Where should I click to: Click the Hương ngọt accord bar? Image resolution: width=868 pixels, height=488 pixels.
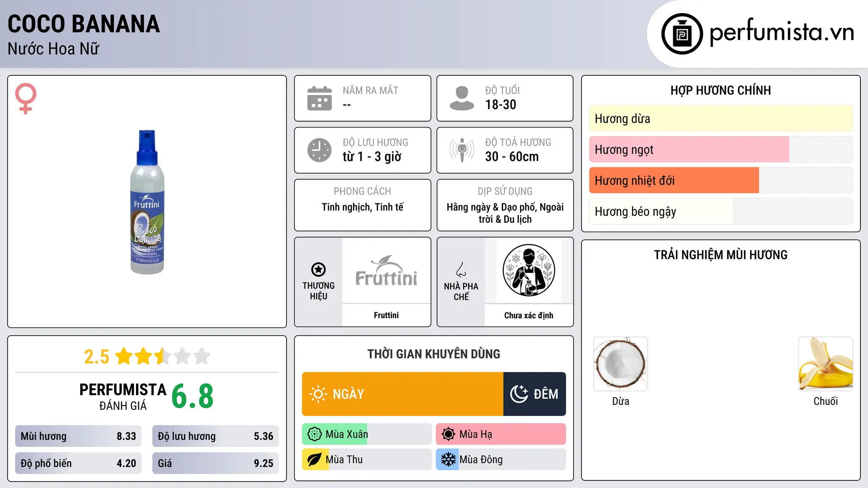coord(721,150)
